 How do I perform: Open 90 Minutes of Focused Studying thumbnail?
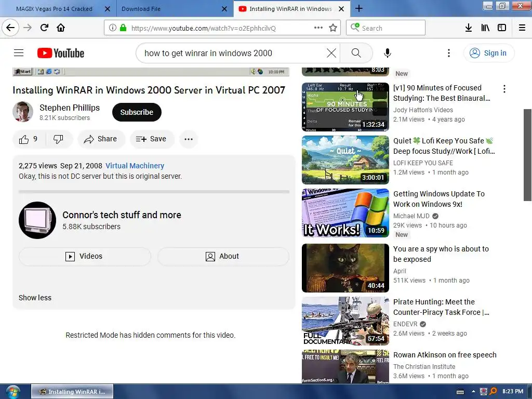pyautogui.click(x=345, y=107)
